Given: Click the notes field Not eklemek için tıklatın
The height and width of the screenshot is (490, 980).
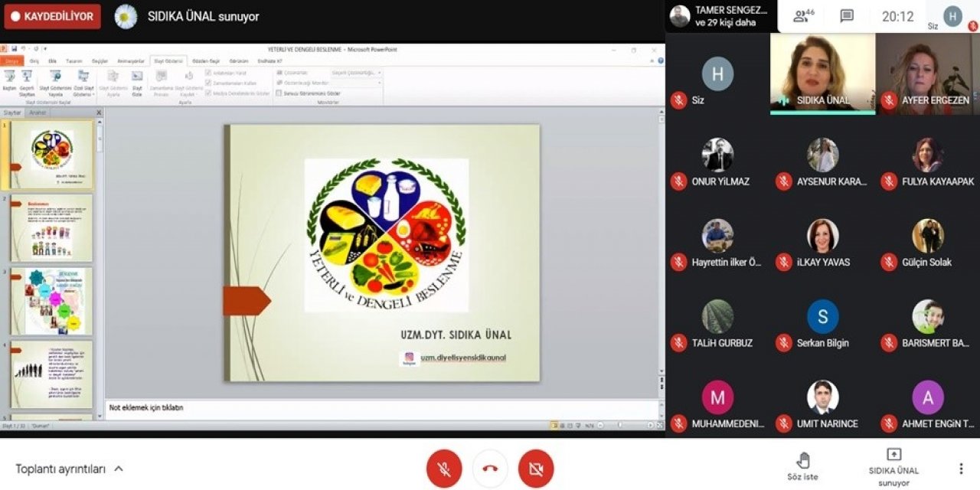Looking at the screenshot, I should tap(381, 408).
